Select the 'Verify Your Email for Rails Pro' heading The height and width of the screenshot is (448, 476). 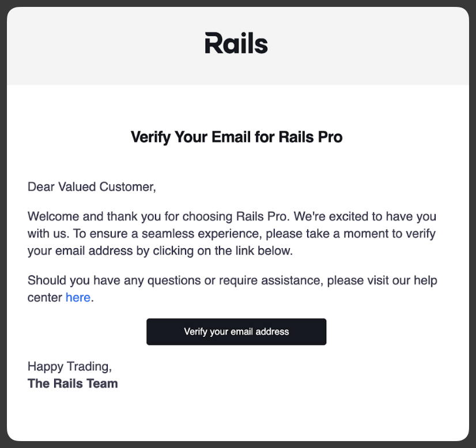[x=236, y=137]
